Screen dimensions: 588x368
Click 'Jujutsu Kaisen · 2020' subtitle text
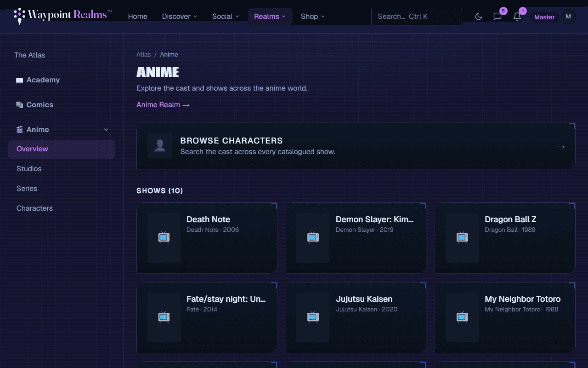[367, 309]
